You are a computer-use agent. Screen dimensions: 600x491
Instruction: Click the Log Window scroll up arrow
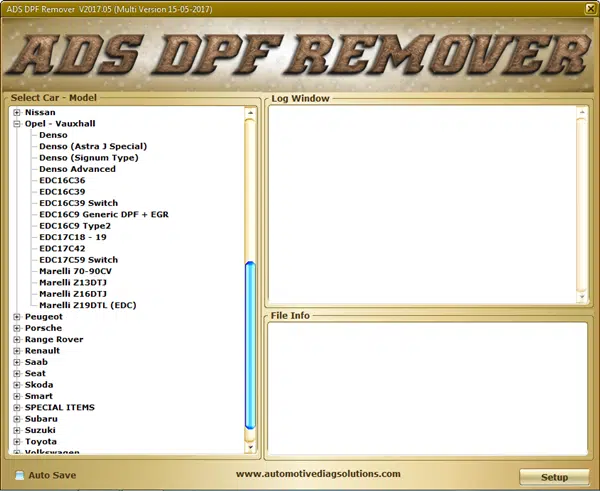(x=581, y=112)
